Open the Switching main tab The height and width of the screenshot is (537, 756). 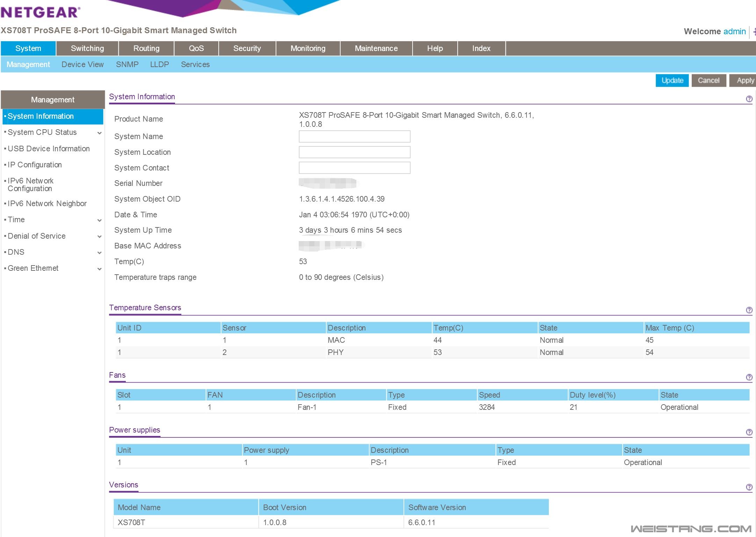click(87, 48)
